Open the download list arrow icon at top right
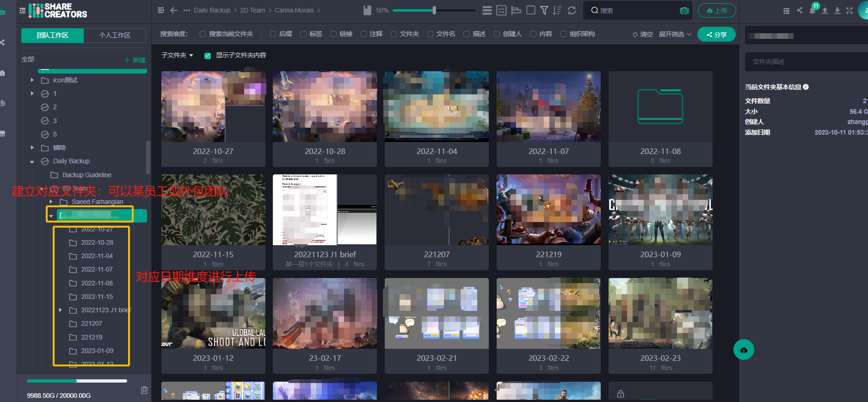The height and width of the screenshot is (402, 868). [x=837, y=10]
